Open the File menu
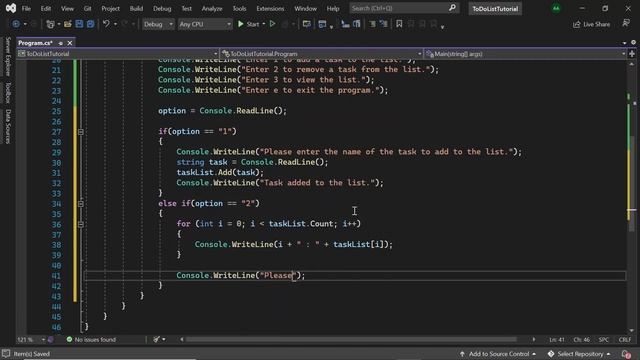 coord(26,8)
